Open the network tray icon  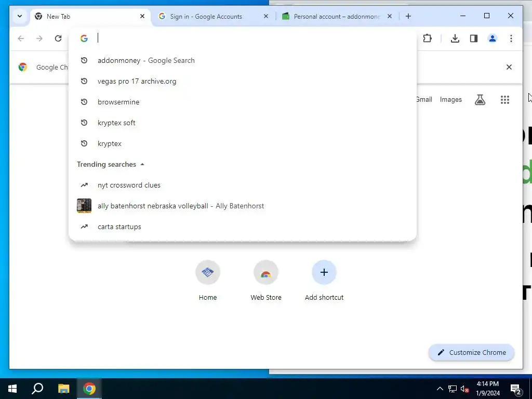[453, 389]
